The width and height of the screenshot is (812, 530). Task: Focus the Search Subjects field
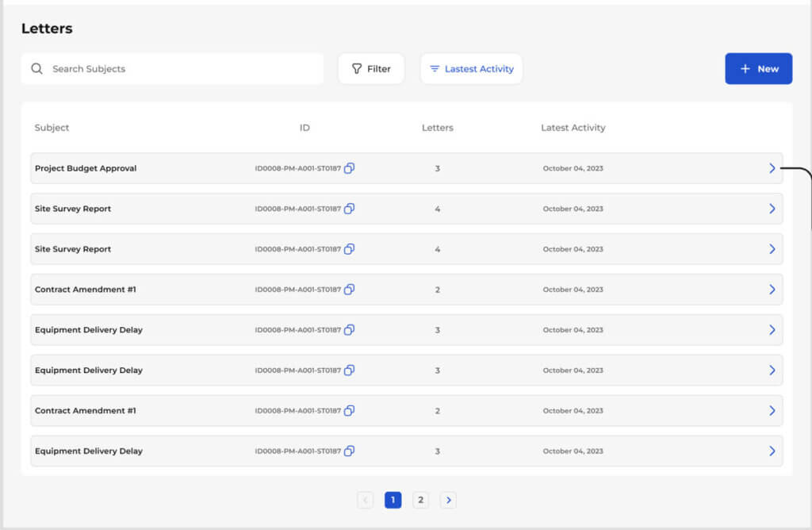click(x=182, y=69)
